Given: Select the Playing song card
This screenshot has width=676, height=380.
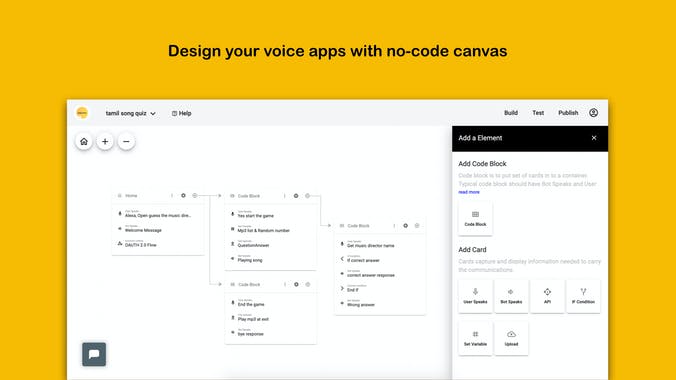Looking at the screenshot, I should (270, 259).
